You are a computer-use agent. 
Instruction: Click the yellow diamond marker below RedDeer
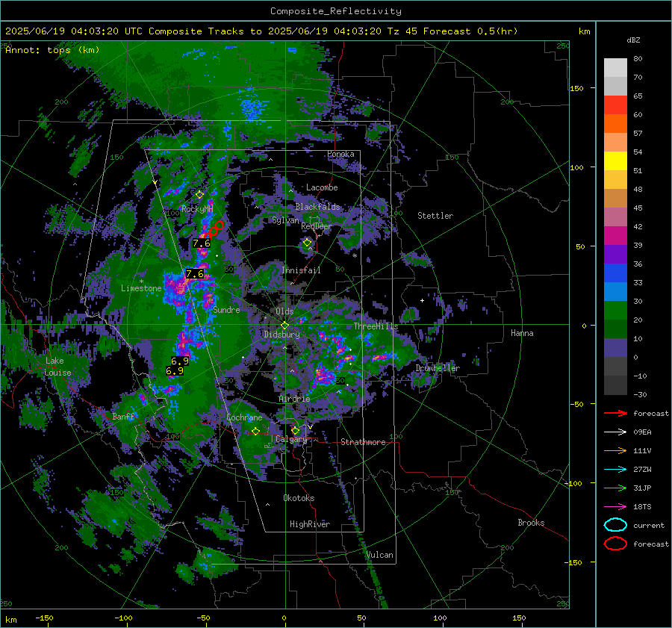(x=307, y=243)
